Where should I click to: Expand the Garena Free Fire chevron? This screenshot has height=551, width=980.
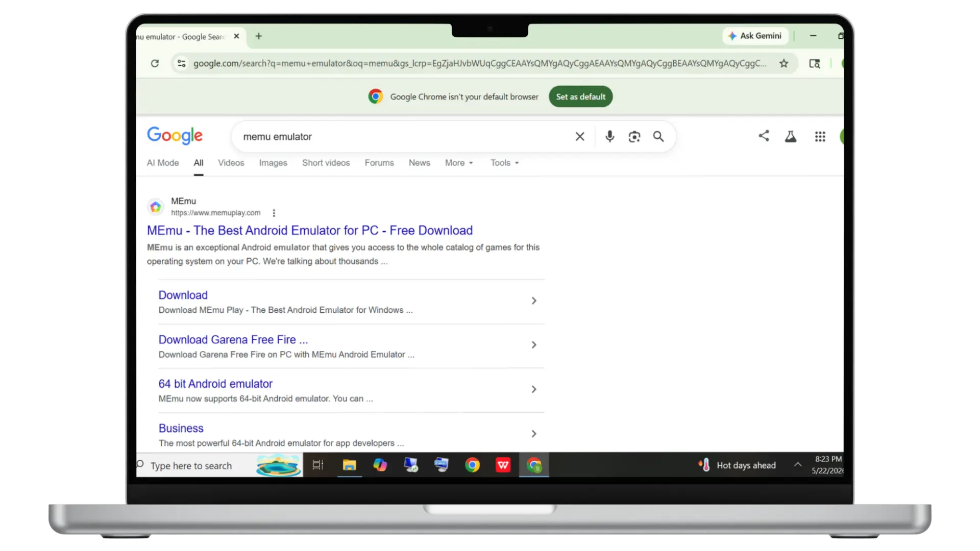[x=534, y=345]
